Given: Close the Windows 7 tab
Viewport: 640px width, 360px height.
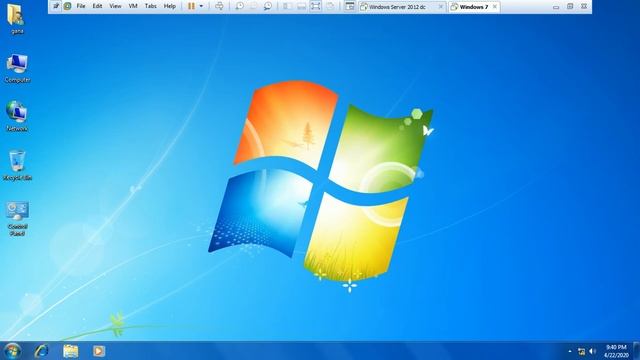Looking at the screenshot, I should 495,7.
